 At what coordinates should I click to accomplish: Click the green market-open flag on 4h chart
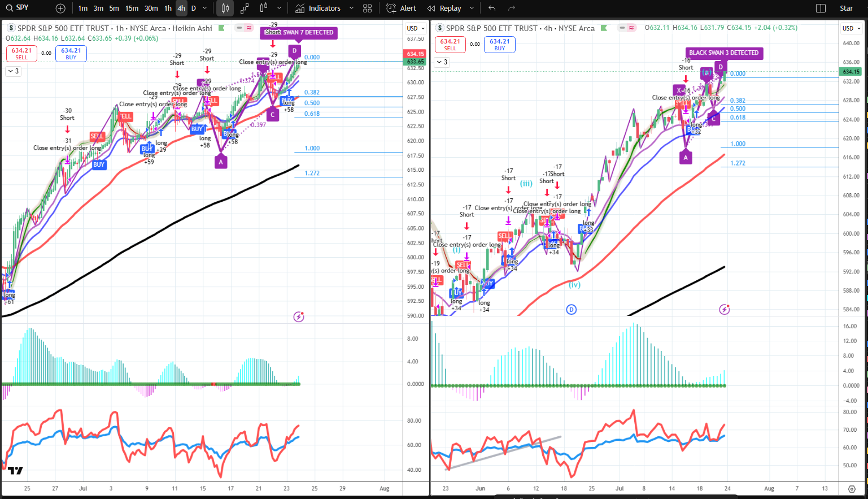(604, 28)
